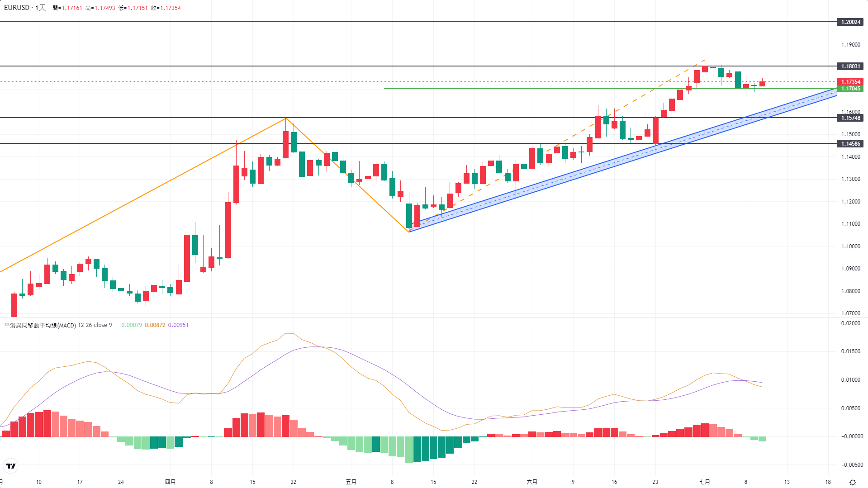Click the 七月 date axis label
This screenshot has height=488, width=868.
[705, 482]
